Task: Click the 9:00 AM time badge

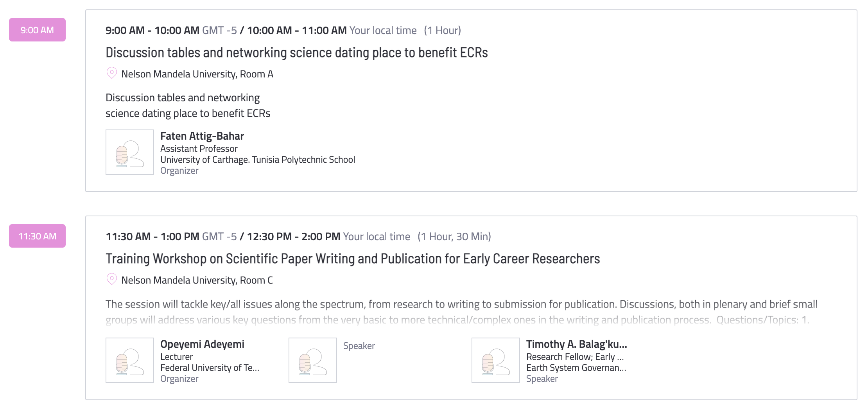Action: click(37, 30)
